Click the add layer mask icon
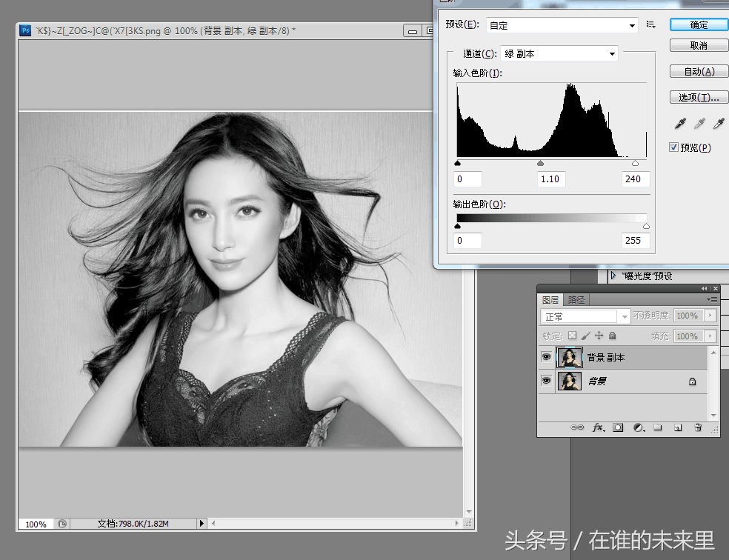Screen dimensions: 729x560 (x=618, y=427)
